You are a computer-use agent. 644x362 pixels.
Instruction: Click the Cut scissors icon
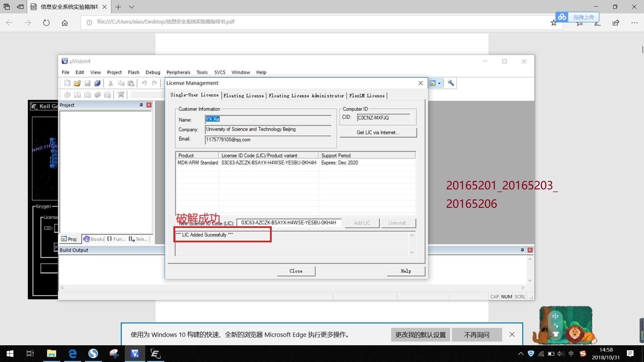(x=110, y=83)
